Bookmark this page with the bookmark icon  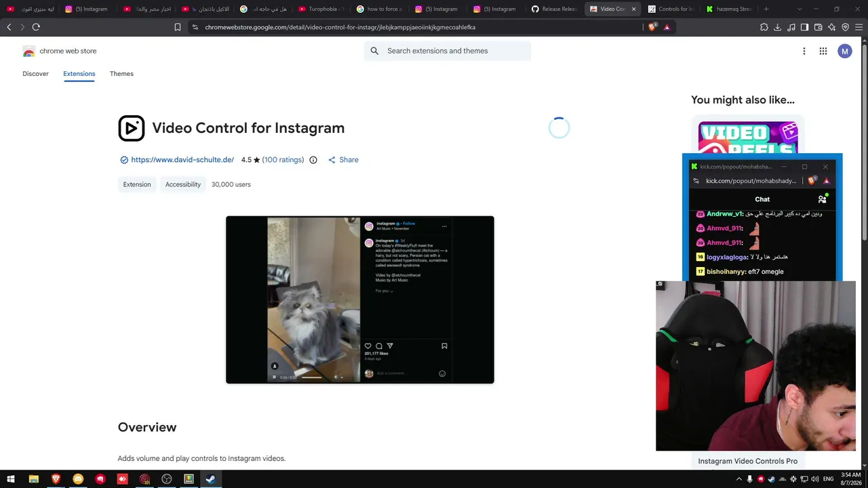(x=178, y=27)
